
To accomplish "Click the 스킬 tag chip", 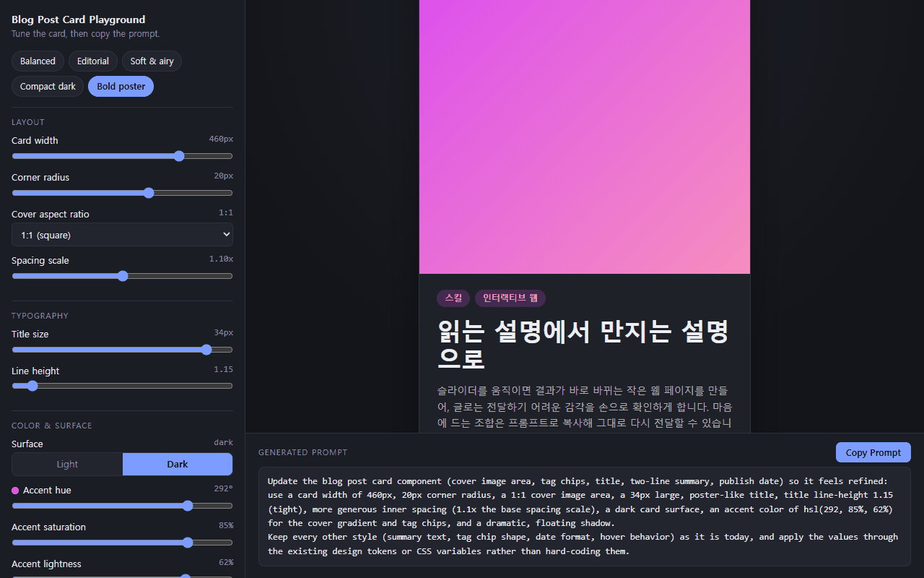I will pos(453,298).
